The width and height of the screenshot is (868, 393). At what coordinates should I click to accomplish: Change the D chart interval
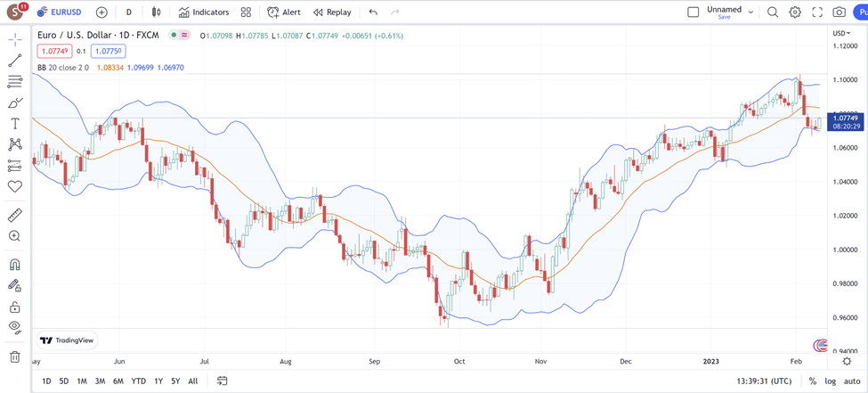[x=129, y=12]
